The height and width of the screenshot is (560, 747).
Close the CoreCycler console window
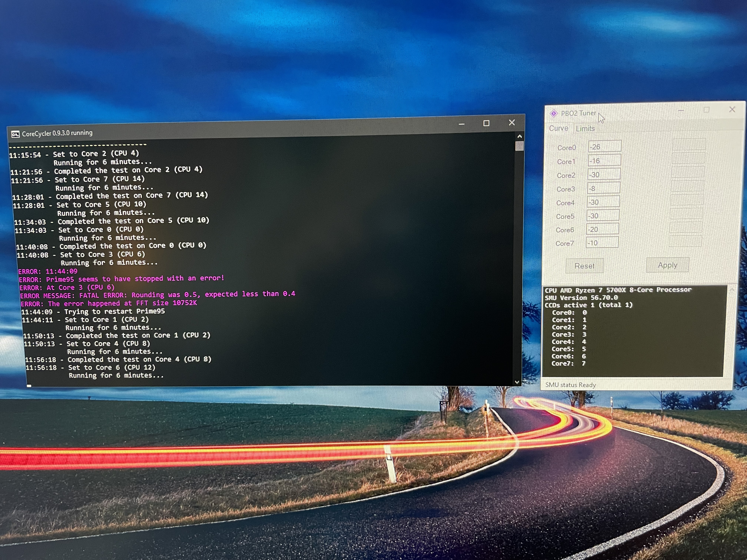(512, 123)
